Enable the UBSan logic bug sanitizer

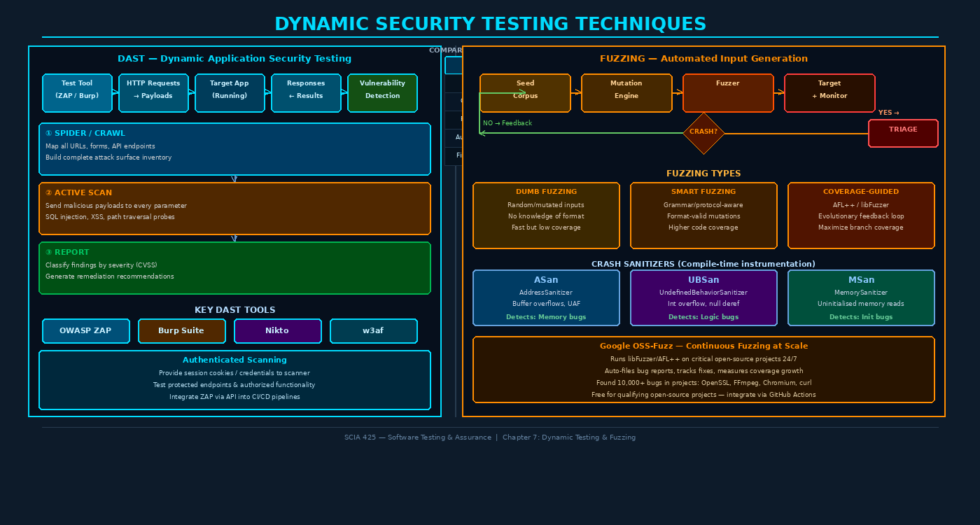(703, 297)
